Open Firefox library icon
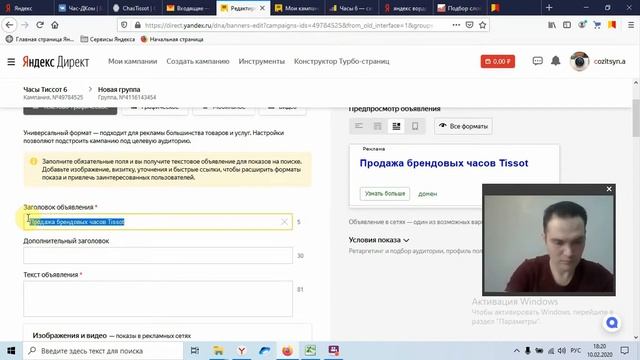The width and height of the screenshot is (640, 360). [552, 25]
